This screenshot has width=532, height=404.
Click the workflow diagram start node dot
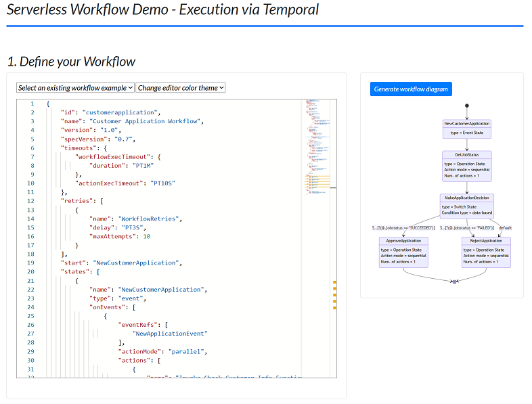(467, 106)
